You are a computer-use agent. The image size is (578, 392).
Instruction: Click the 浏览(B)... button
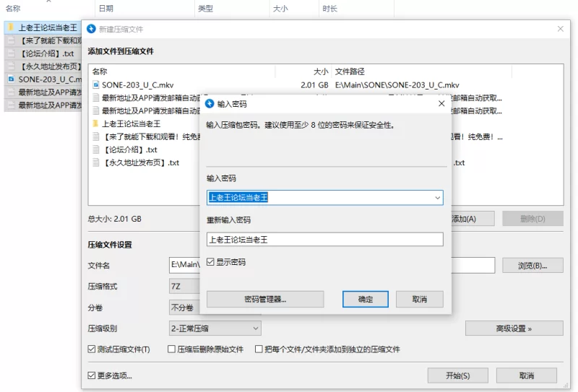coord(532,265)
